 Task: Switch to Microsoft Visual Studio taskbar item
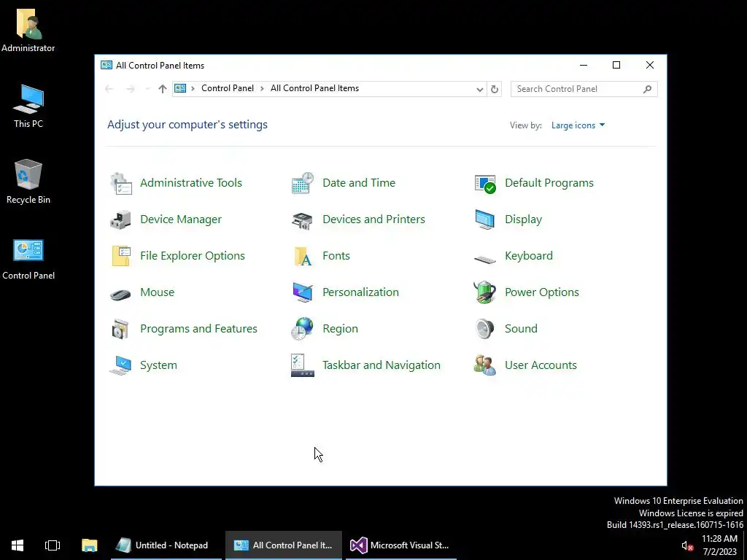tap(401, 545)
